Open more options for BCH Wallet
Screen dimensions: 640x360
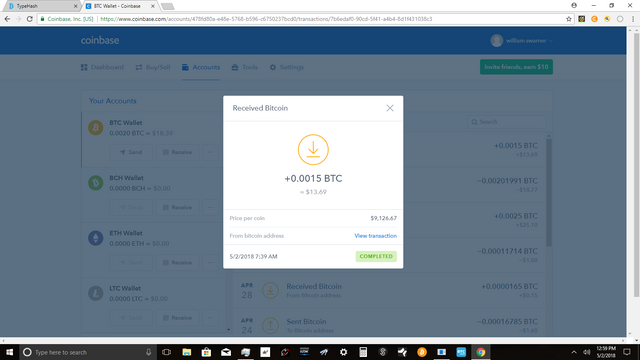tap(211, 207)
